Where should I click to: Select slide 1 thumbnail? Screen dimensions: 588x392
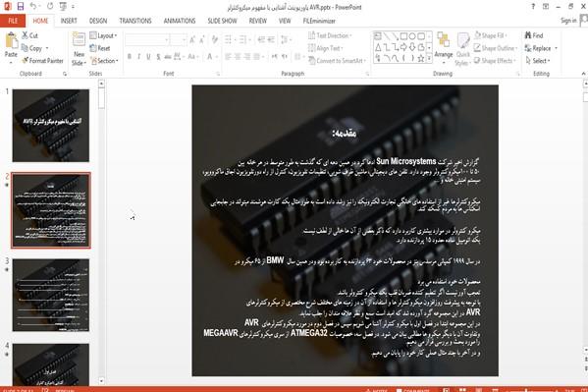coord(51,126)
